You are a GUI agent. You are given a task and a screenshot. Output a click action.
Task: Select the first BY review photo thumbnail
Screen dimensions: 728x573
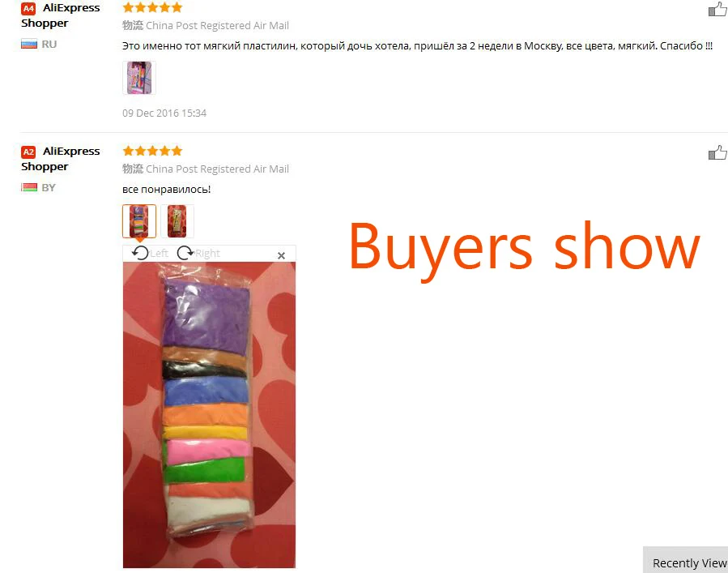click(138, 221)
